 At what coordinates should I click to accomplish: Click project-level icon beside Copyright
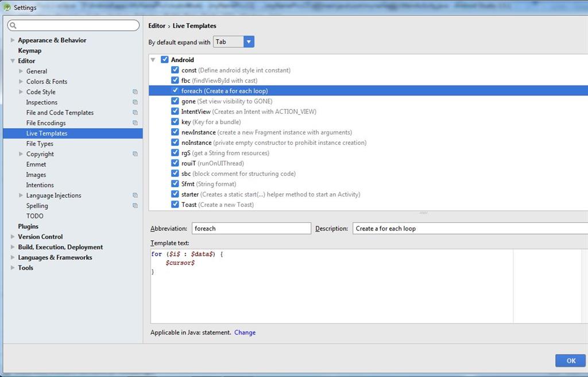tap(135, 154)
